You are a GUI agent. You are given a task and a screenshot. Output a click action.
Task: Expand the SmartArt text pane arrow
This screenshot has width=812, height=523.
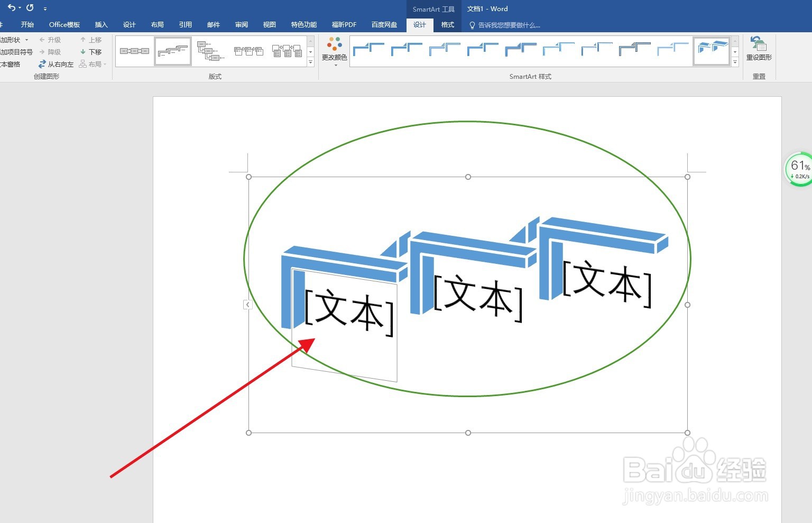[x=247, y=305]
